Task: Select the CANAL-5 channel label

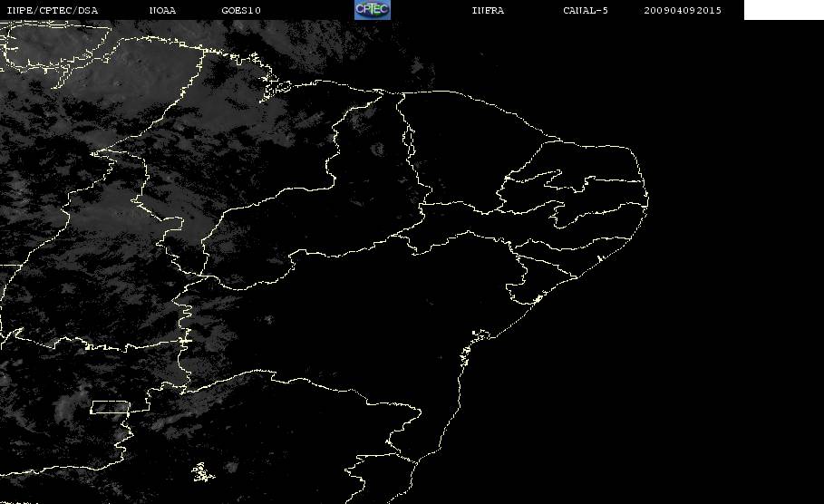Action: click(586, 10)
